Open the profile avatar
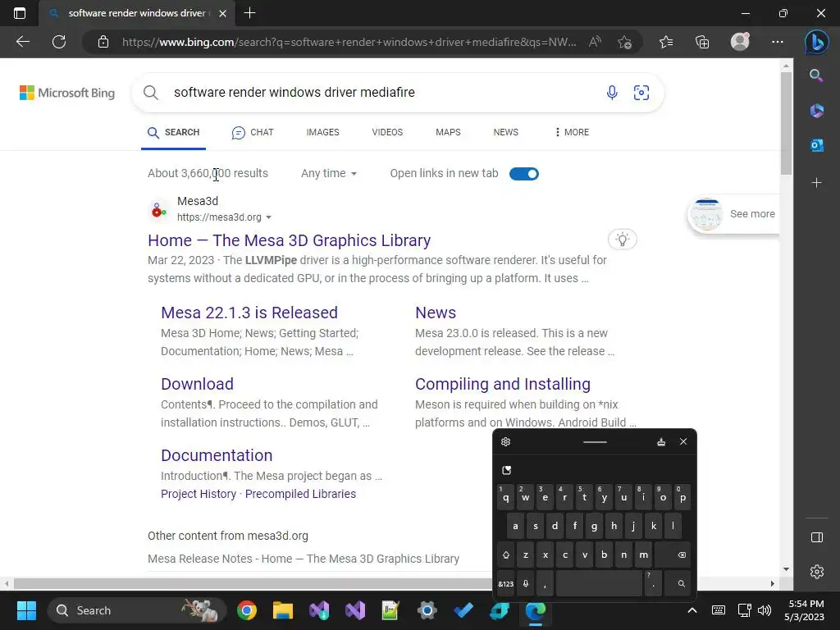 coord(740,42)
